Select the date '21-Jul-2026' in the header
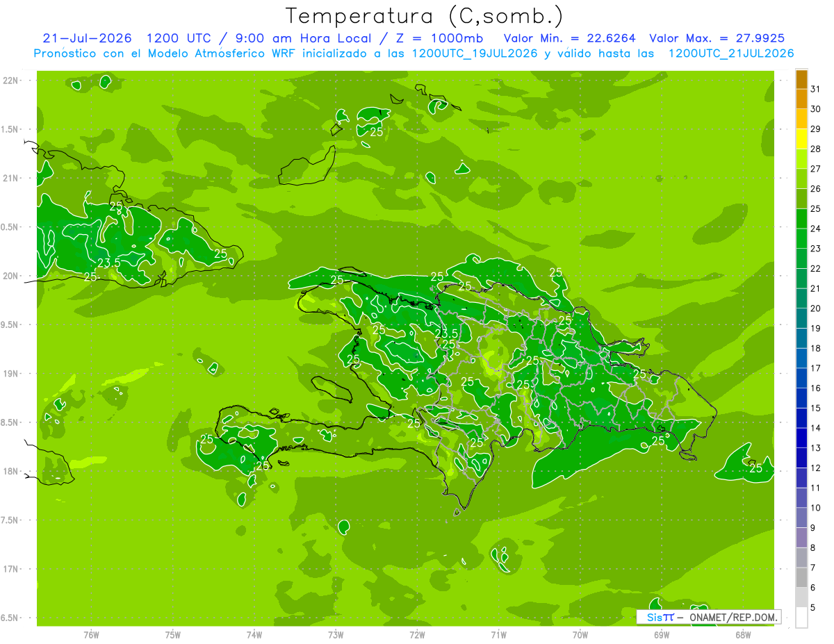Screen dimensions: 834x644 tap(88, 38)
